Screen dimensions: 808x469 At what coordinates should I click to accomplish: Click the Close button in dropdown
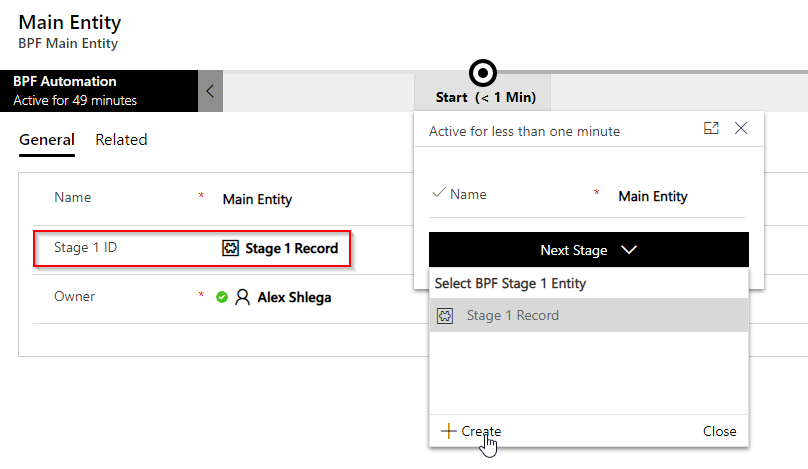coord(719,431)
